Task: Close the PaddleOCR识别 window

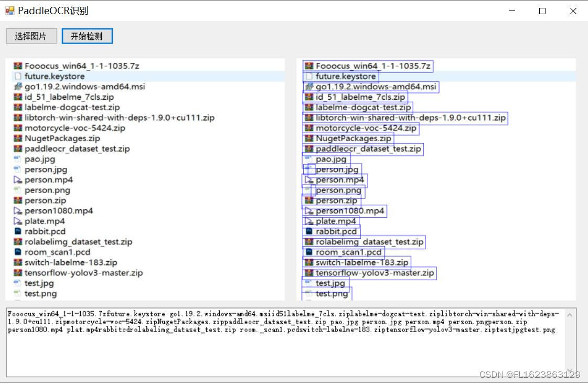Action: pyautogui.click(x=573, y=11)
